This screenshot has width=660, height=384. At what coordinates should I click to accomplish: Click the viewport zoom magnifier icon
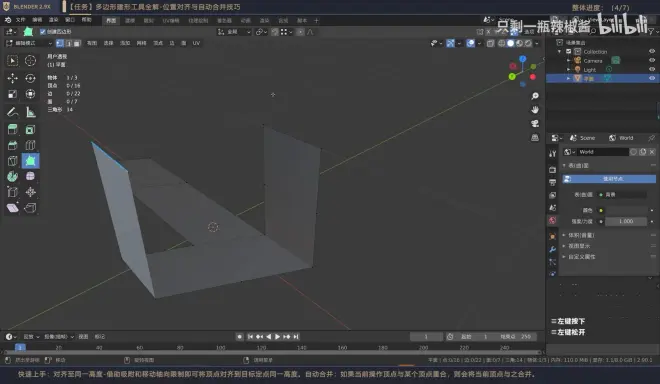[x=535, y=96]
